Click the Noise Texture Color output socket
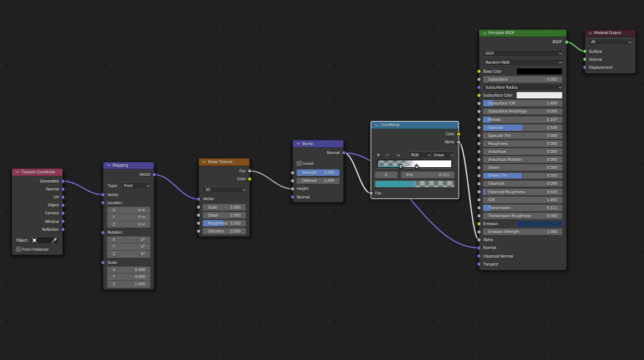The image size is (644, 360). 250,179
